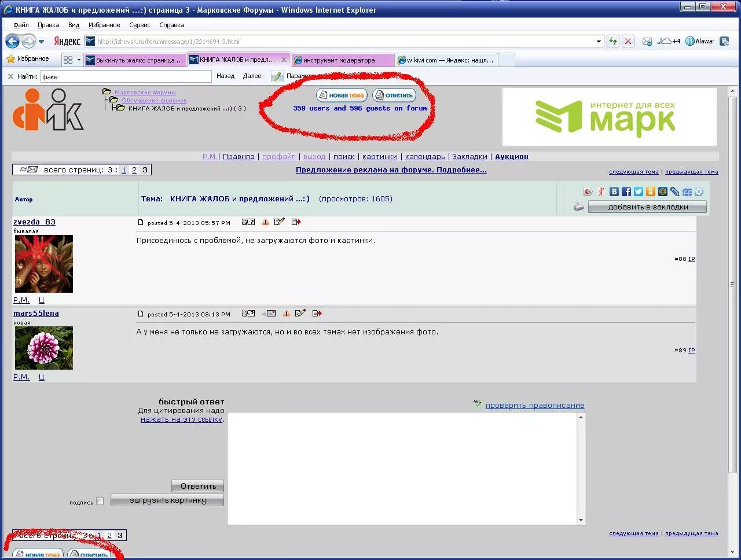Viewport: 741px width, 560px height.
Task: Email mars55lena via envelope icon
Action: (x=269, y=314)
